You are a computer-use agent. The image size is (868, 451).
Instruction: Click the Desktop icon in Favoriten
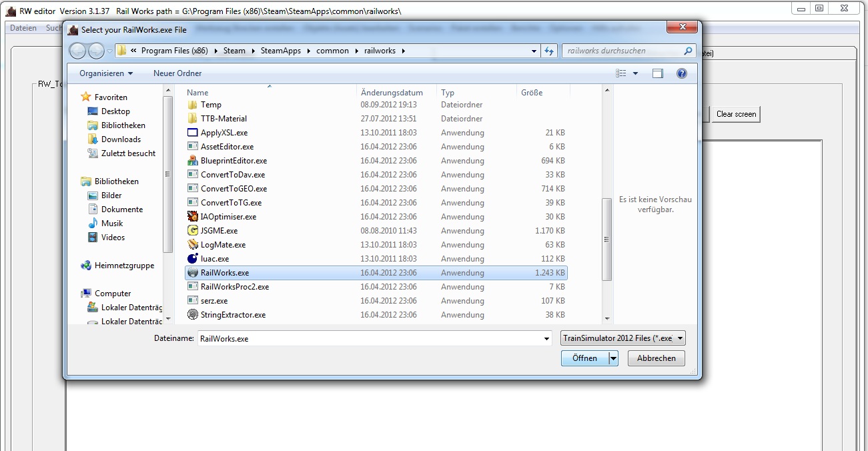click(x=93, y=111)
